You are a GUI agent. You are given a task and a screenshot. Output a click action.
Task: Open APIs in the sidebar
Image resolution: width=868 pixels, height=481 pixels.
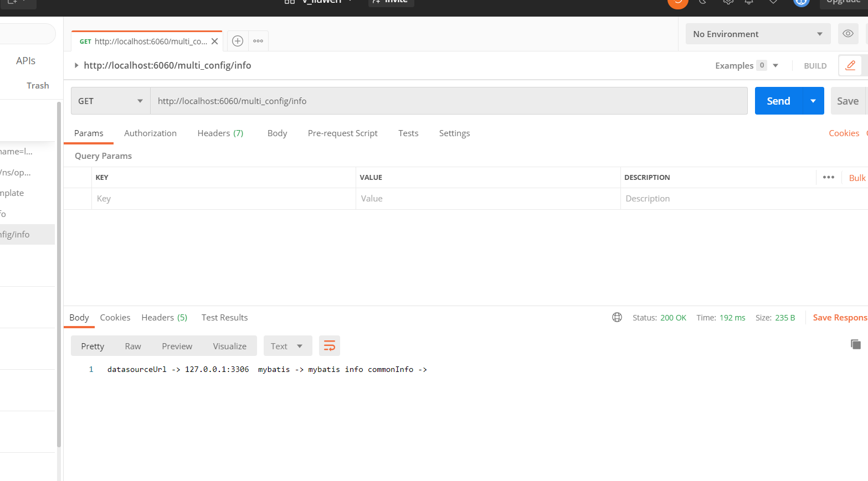pyautogui.click(x=25, y=61)
